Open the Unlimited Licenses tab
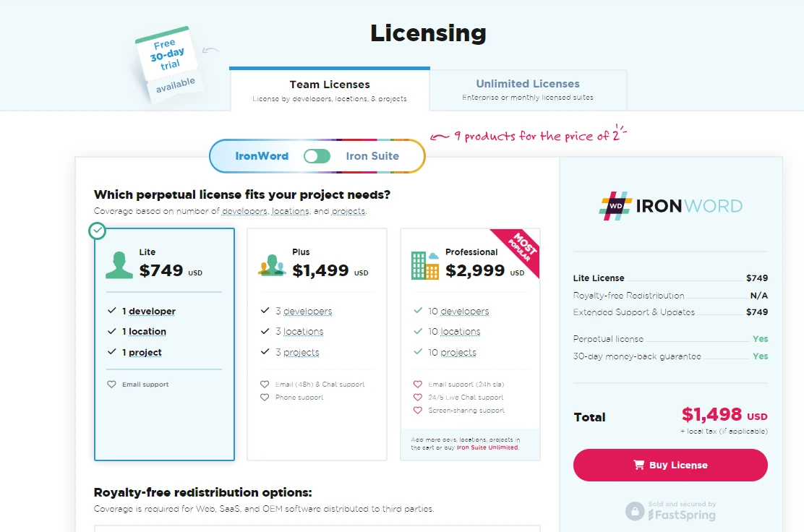Viewport: 804px width, 532px height. click(528, 90)
